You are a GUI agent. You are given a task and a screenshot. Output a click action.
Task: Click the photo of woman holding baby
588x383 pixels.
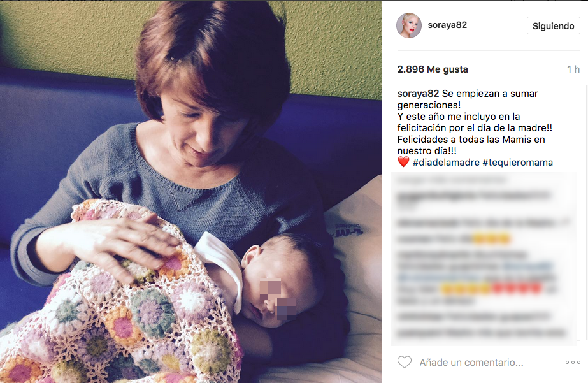[x=191, y=192]
